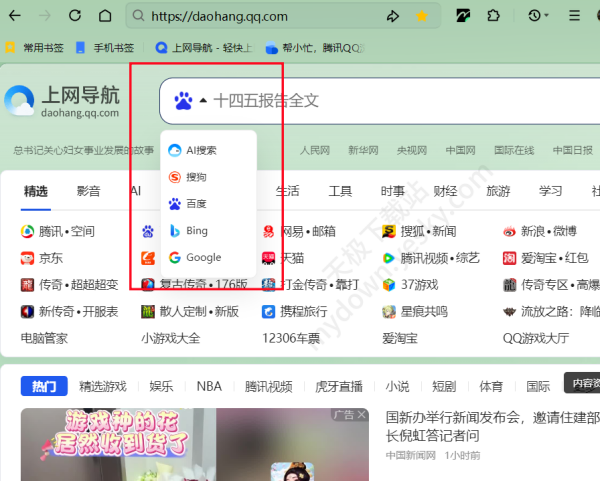Open the 工具 category tab

340,191
